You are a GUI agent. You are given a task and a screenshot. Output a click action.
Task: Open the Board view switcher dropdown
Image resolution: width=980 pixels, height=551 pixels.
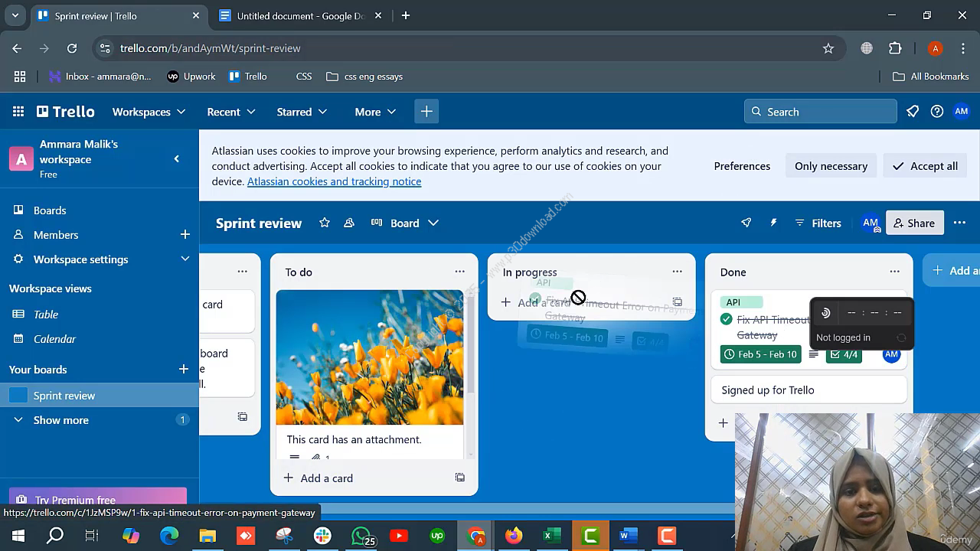pos(404,223)
